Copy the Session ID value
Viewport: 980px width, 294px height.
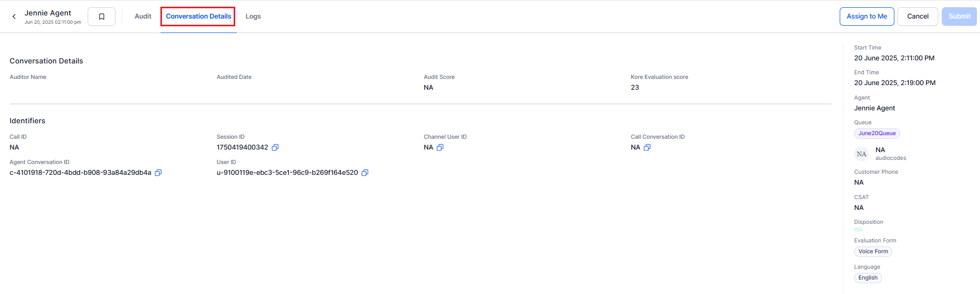275,148
